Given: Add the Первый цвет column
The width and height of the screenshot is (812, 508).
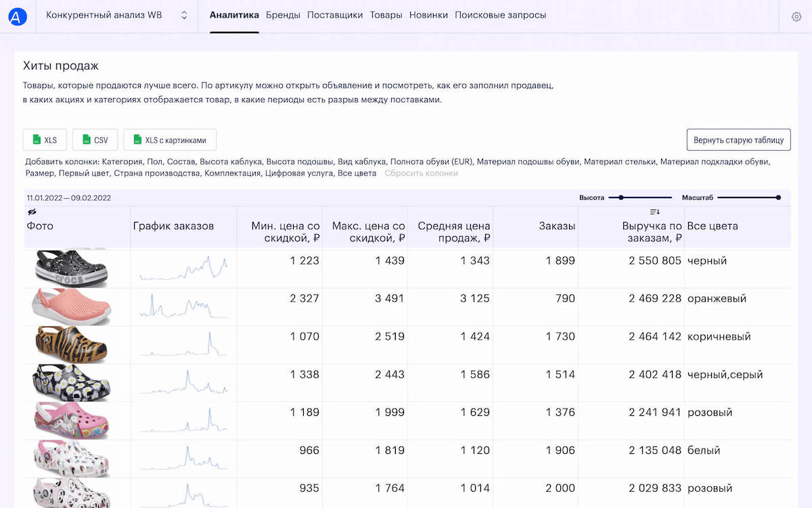Looking at the screenshot, I should pos(85,173).
